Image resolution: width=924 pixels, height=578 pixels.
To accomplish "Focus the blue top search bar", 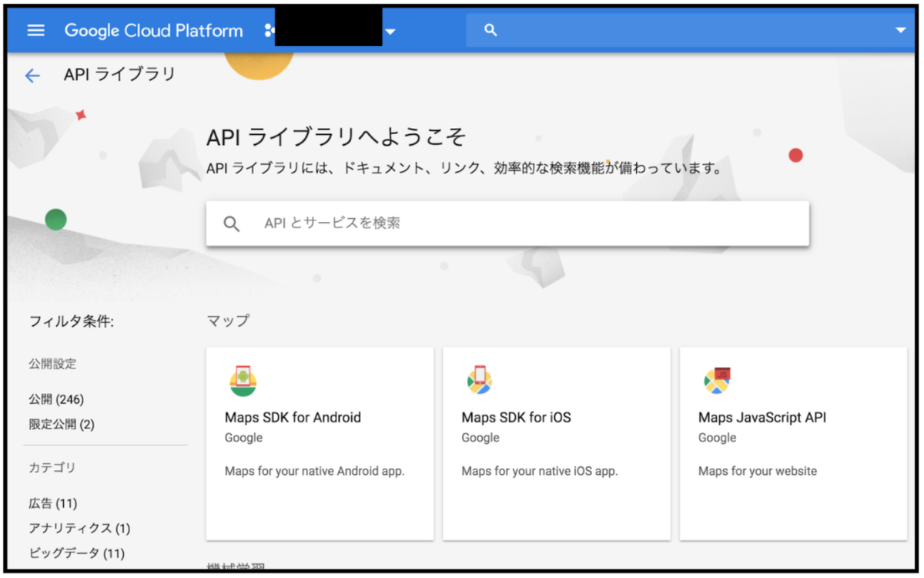I will tap(691, 30).
